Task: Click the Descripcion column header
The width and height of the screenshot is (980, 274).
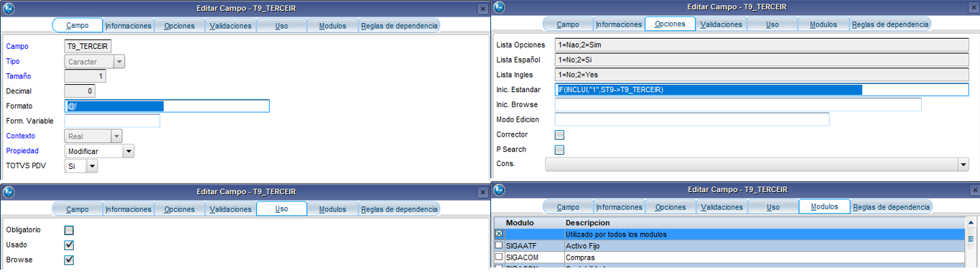Action: [x=764, y=223]
